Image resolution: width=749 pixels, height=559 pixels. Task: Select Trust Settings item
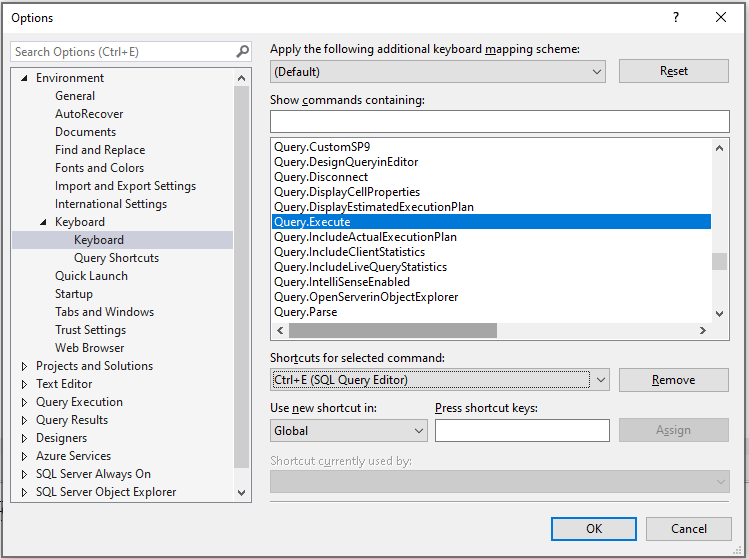click(90, 330)
